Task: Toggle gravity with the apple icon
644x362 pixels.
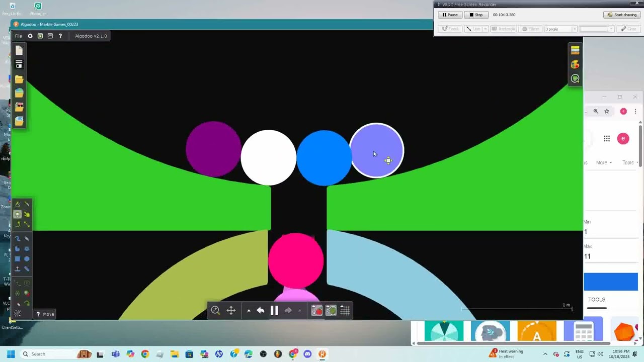Action: [317, 311]
